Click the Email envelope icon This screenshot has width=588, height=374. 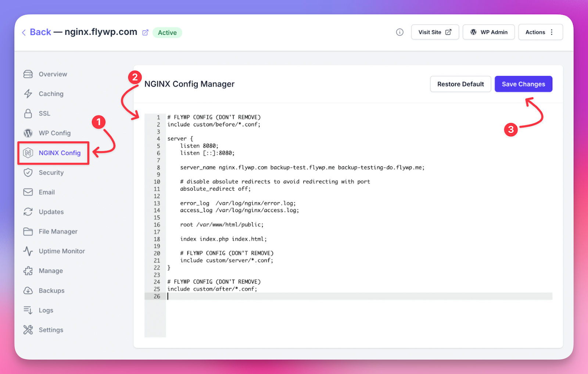[28, 192]
